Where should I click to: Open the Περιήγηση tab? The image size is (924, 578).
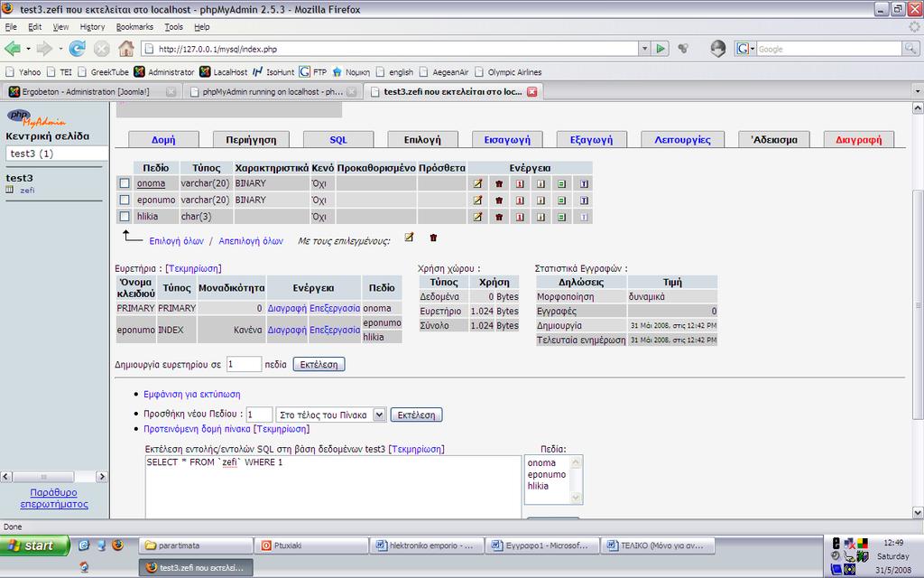[x=251, y=140]
